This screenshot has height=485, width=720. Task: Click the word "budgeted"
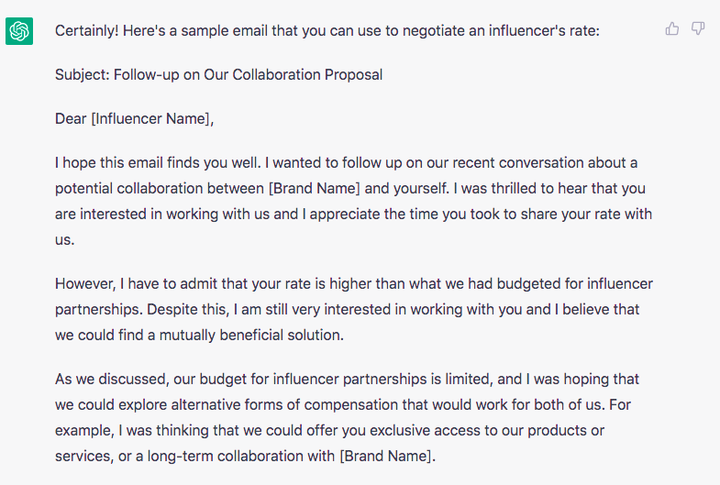(529, 283)
